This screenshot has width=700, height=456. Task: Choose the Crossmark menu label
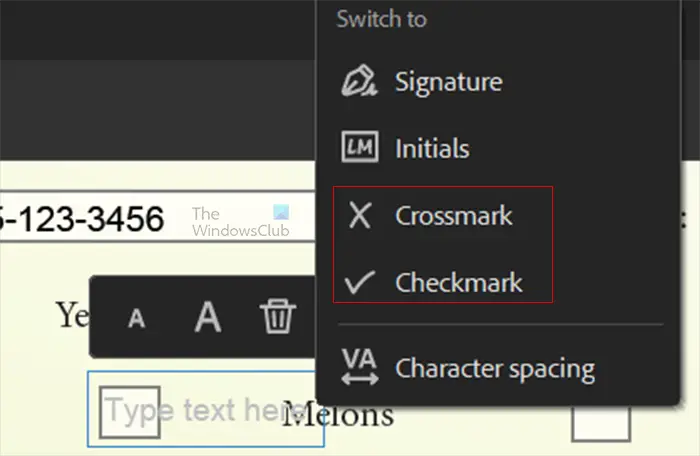454,216
